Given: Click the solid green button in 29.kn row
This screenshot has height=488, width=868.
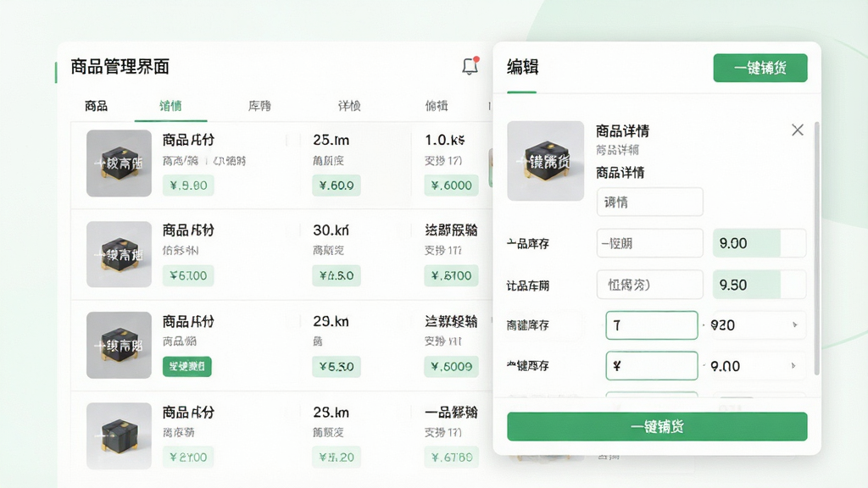Looking at the screenshot, I should (187, 366).
